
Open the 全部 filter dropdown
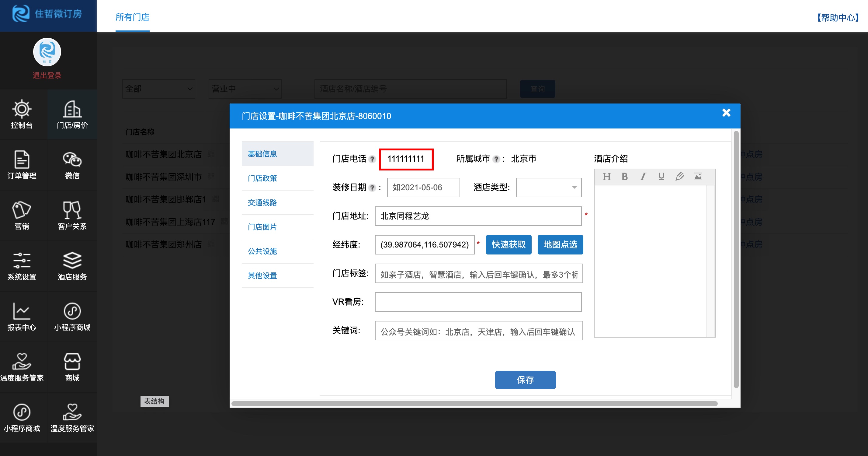pyautogui.click(x=158, y=89)
